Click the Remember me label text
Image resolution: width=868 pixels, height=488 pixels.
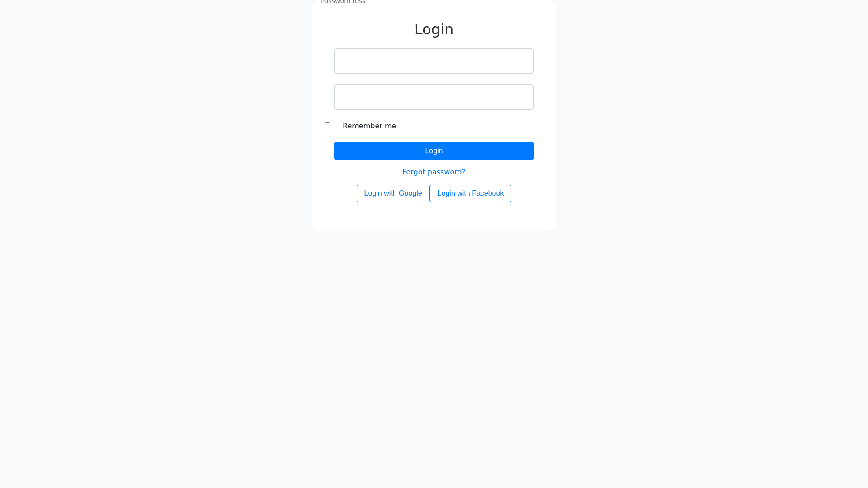tap(369, 126)
